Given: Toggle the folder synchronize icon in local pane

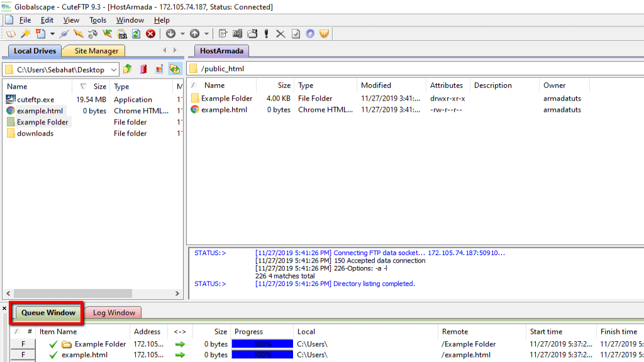Looking at the screenshot, I should point(175,69).
